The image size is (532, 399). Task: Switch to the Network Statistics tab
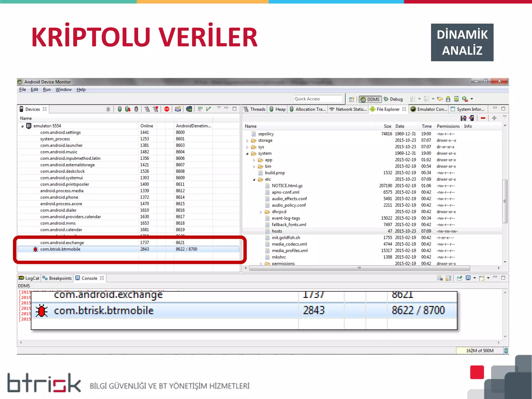348,109
